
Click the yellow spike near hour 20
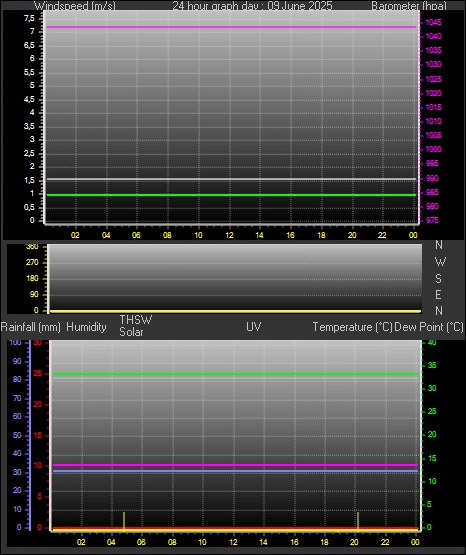tap(358, 520)
